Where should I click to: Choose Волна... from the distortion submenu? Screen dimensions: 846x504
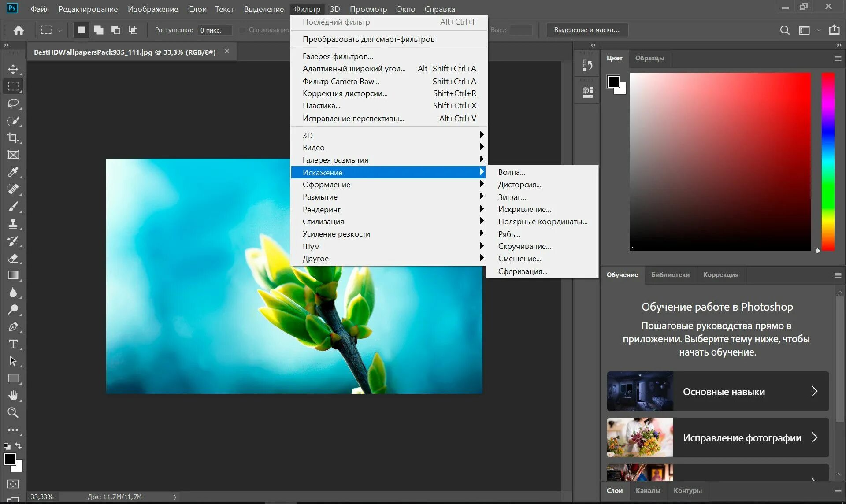tap(512, 172)
